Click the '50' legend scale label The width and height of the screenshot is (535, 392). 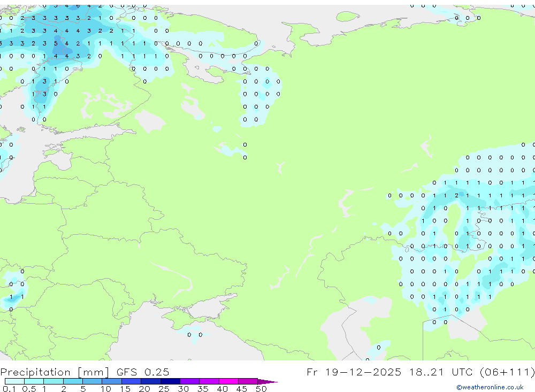point(261,389)
